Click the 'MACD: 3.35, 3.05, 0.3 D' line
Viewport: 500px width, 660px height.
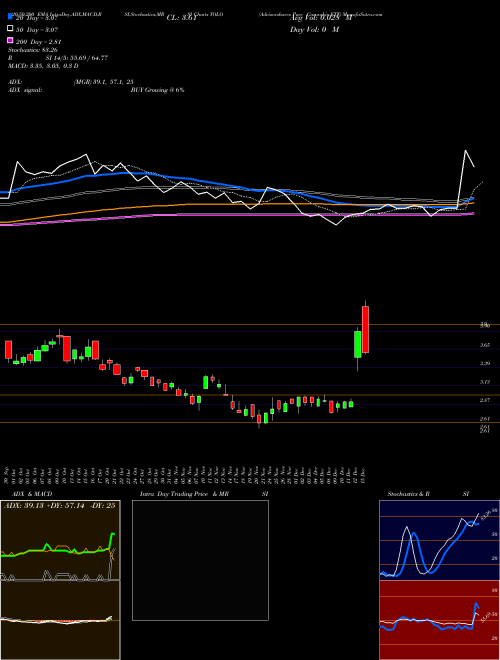point(43,66)
